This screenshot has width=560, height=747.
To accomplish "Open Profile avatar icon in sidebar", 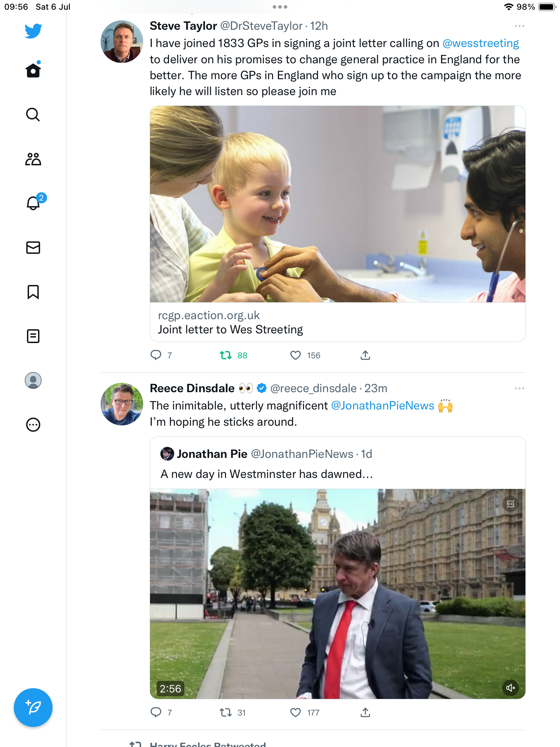I will (x=33, y=380).
